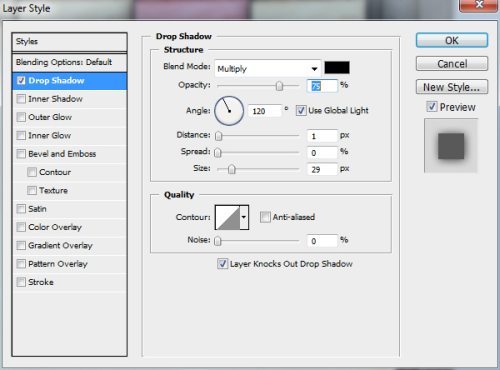Toggle Layer Knocks Out Drop Shadow
Screen dimensions: 500x370
[x=222, y=264]
